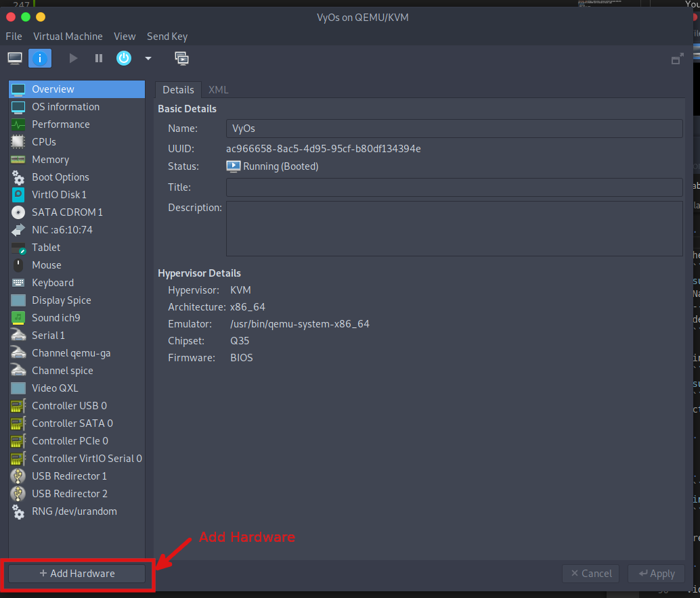Click the Description text area
The height and width of the screenshot is (598, 700).
454,229
